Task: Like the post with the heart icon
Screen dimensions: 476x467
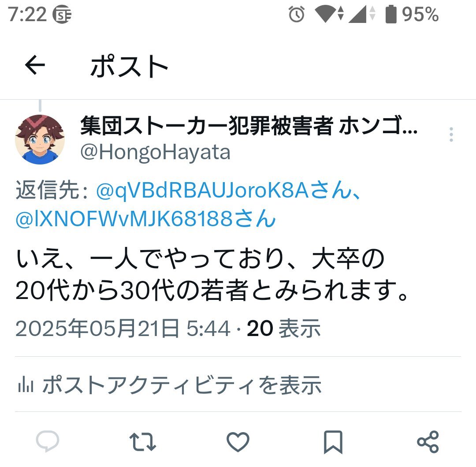Action: (238, 442)
